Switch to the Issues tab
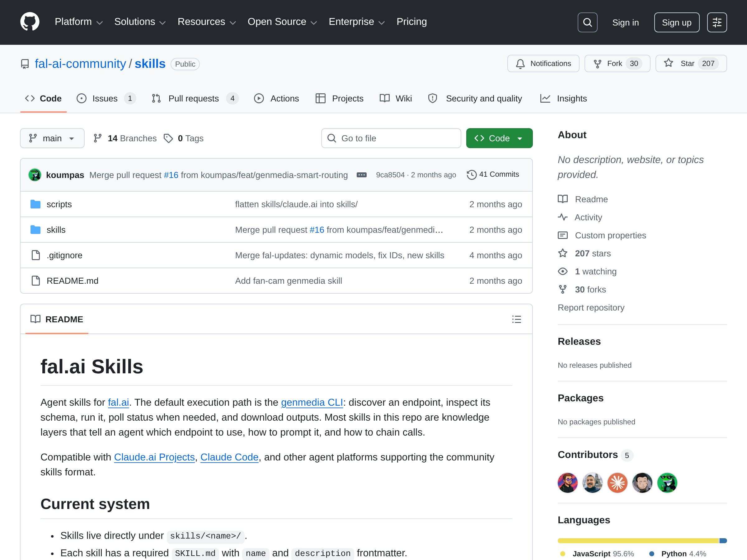Screen dimensions: 747x560 [x=106, y=99]
